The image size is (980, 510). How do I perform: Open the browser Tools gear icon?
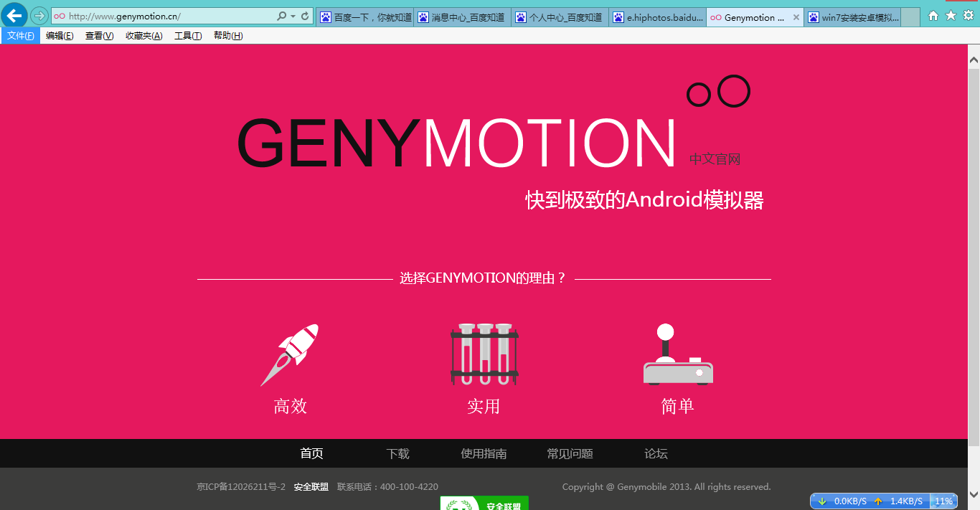(x=969, y=16)
